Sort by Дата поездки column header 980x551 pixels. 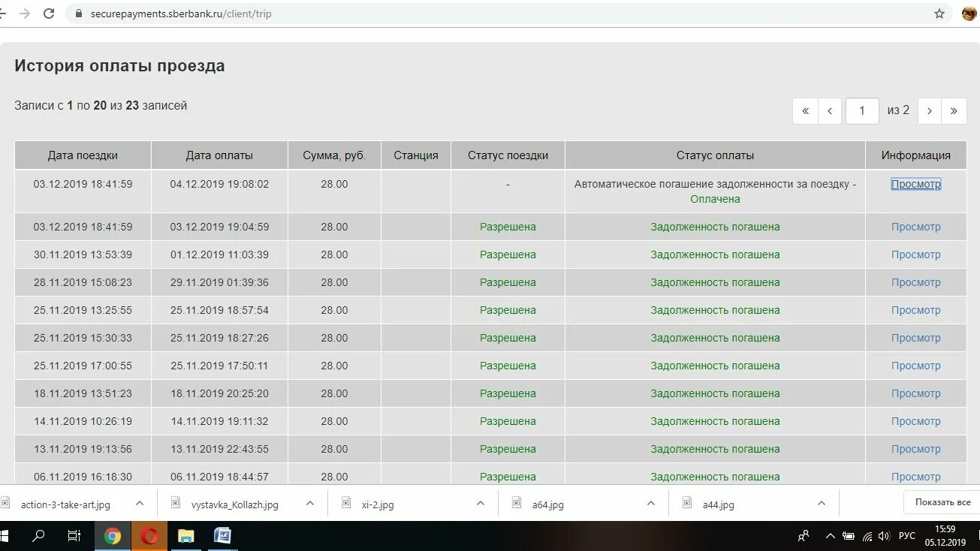83,155
